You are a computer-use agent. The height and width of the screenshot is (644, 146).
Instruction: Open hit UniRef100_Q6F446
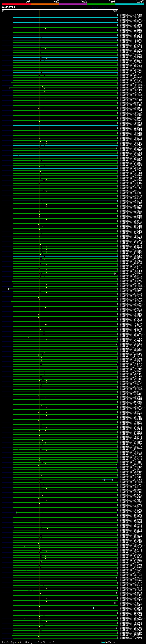[131, 75]
